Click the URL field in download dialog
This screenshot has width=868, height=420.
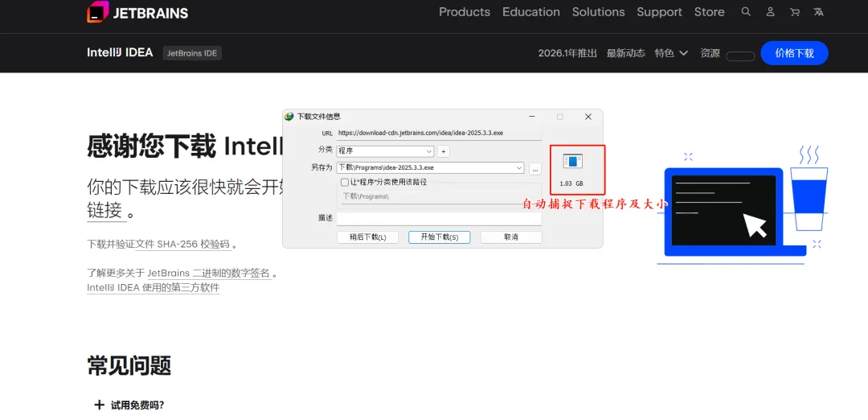[x=439, y=133]
